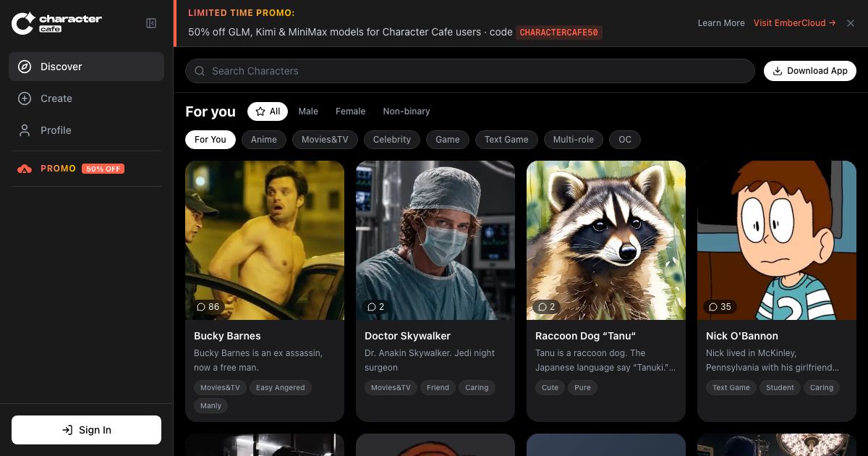Viewport: 868px width, 456px height.
Task: Click the Download App button
Action: (x=810, y=71)
